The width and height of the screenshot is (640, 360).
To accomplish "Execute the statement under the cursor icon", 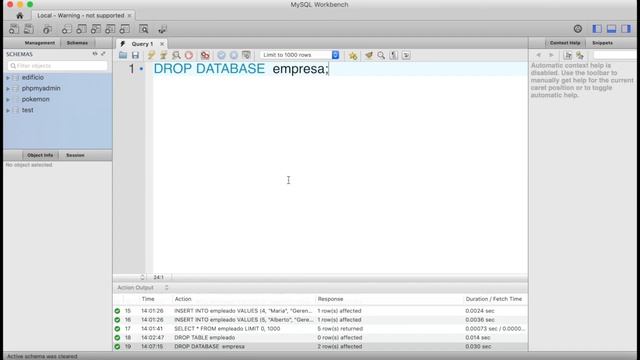I will (163, 55).
